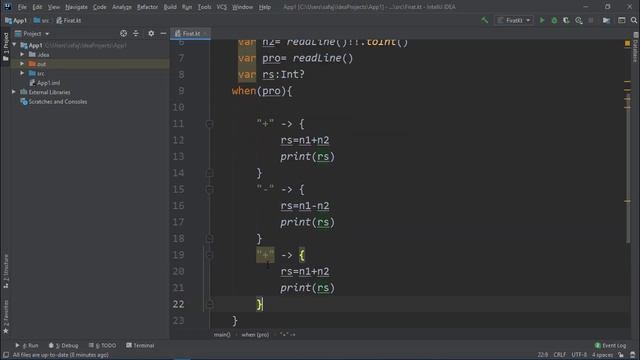Run FirstKt with the green play icon
640x360 pixels.
[x=542, y=20]
